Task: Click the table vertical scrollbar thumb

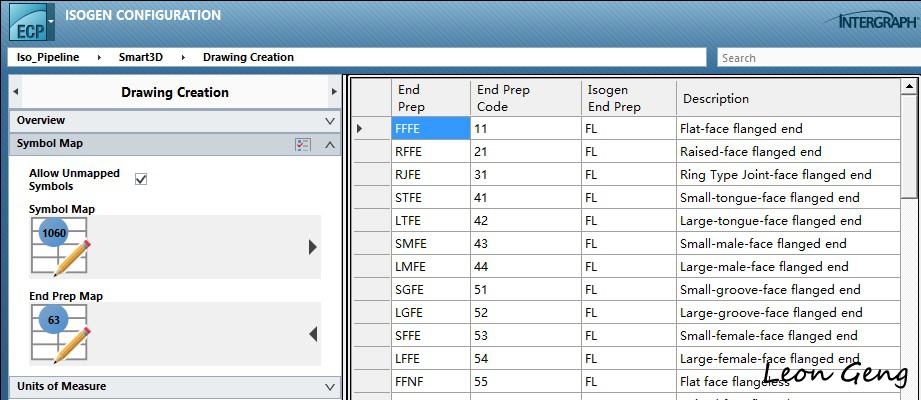Action: [x=909, y=146]
